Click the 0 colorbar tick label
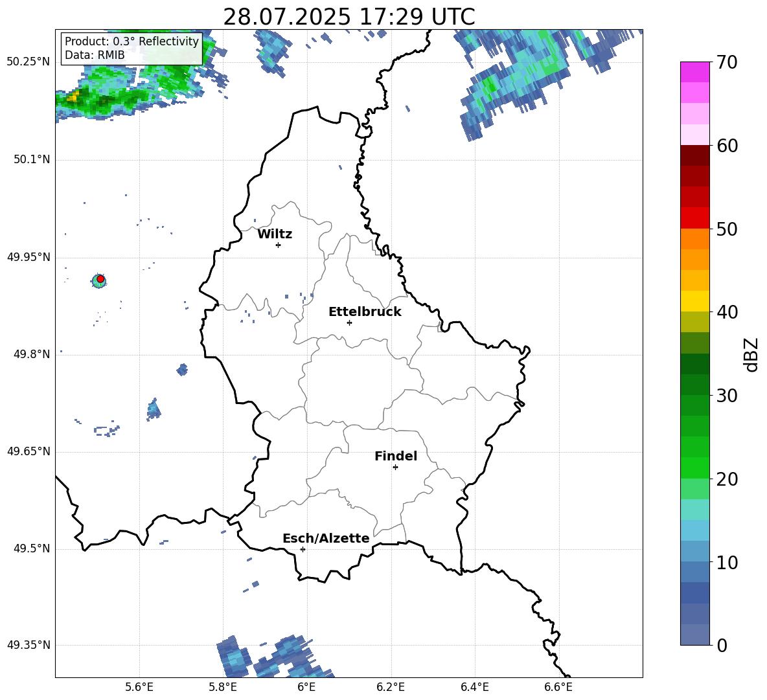 pyautogui.click(x=722, y=645)
